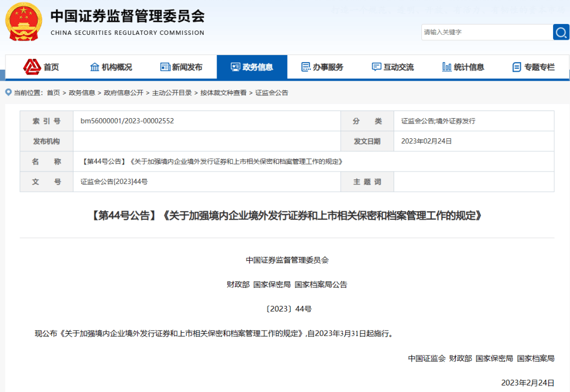
Task: Click the 〔2023〕44号 centered line
Action: click(289, 309)
